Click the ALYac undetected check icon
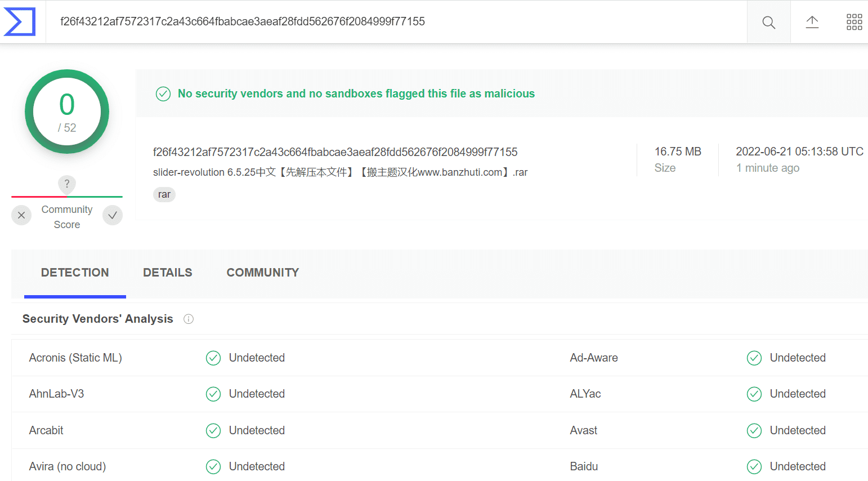Image resolution: width=868 pixels, height=481 pixels. pyautogui.click(x=754, y=394)
